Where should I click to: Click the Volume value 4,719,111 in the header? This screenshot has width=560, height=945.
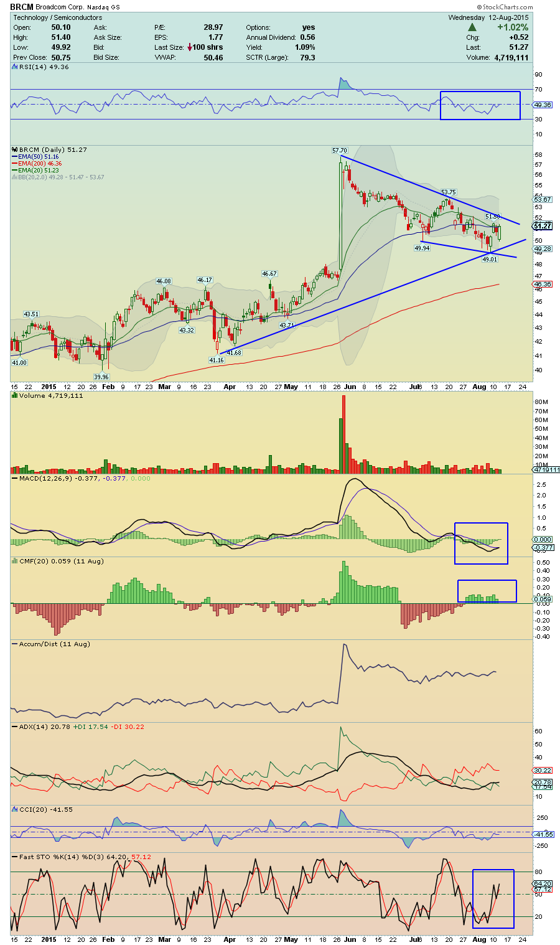tap(511, 57)
